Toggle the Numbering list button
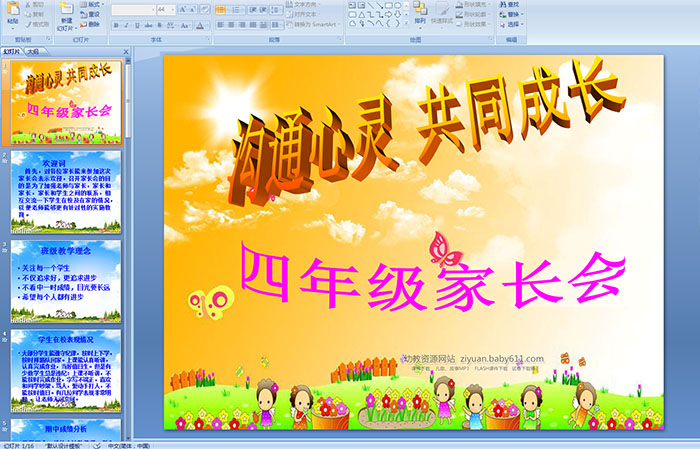 tap(236, 10)
